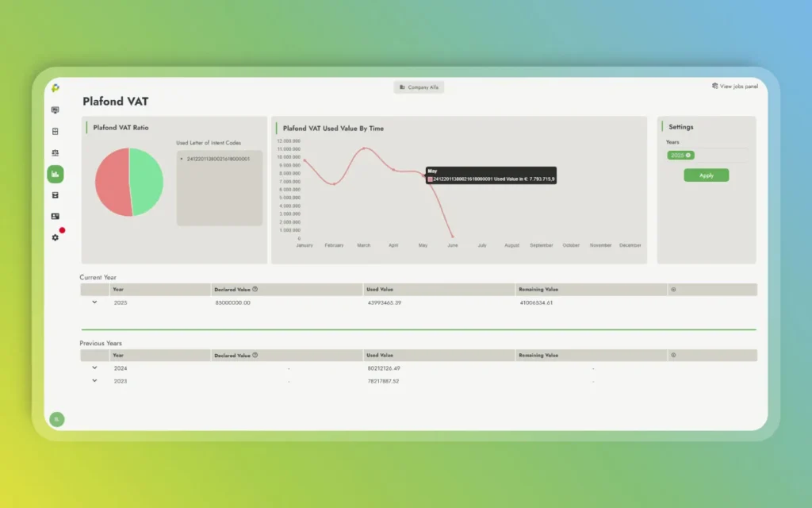Viewport: 812px width, 508px height.
Task: Remove the 2025 tag from Years
Action: [x=688, y=156]
